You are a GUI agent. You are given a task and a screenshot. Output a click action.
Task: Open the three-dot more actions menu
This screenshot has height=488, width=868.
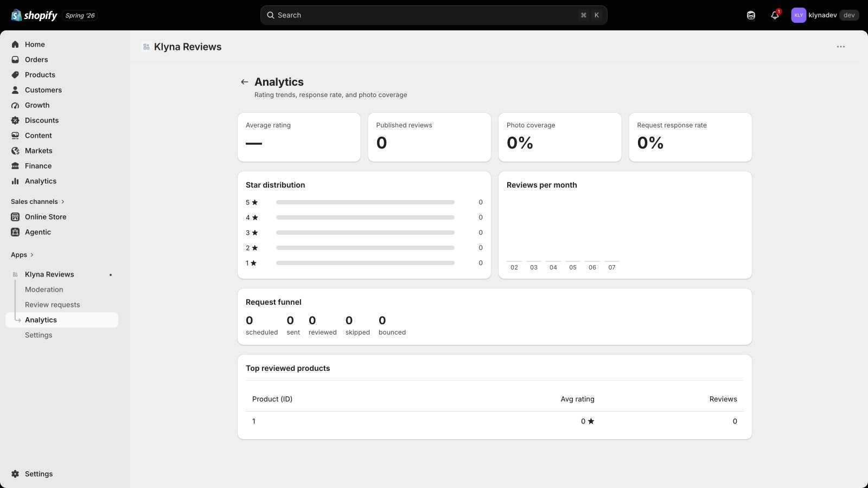pos(841,47)
